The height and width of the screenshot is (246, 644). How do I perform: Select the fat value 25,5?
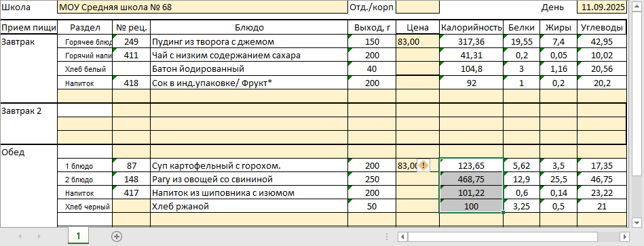[x=558, y=179]
